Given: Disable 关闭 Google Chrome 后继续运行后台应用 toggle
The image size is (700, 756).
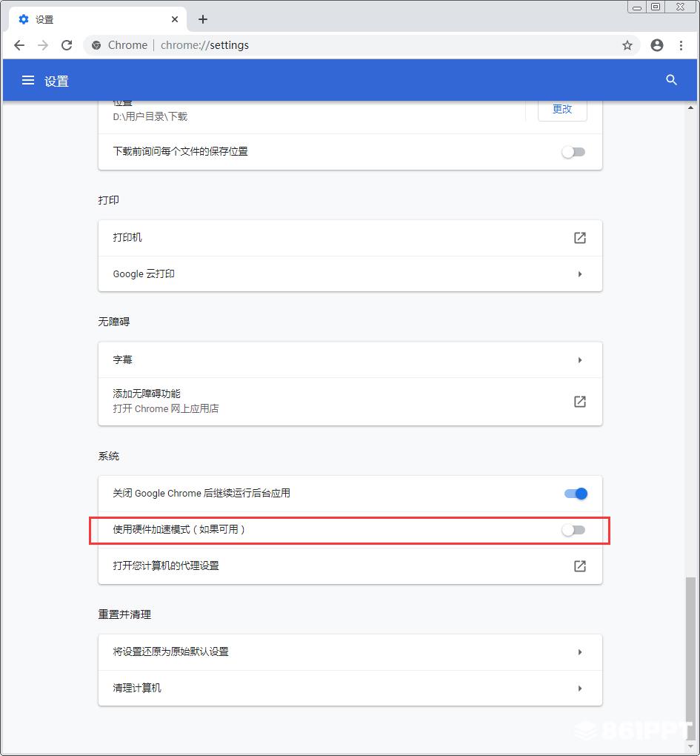Looking at the screenshot, I should pos(576,494).
